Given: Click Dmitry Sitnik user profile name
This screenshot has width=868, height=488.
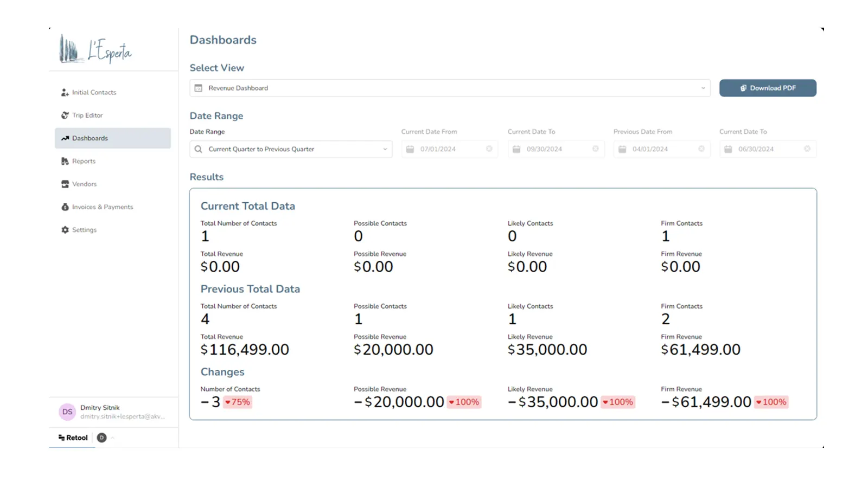Looking at the screenshot, I should 100,408.
